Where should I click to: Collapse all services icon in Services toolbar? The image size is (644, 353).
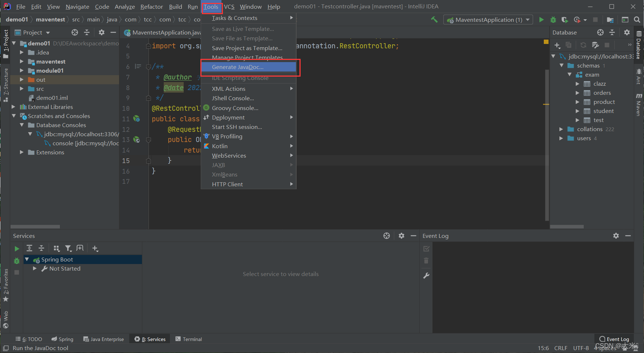(x=41, y=248)
